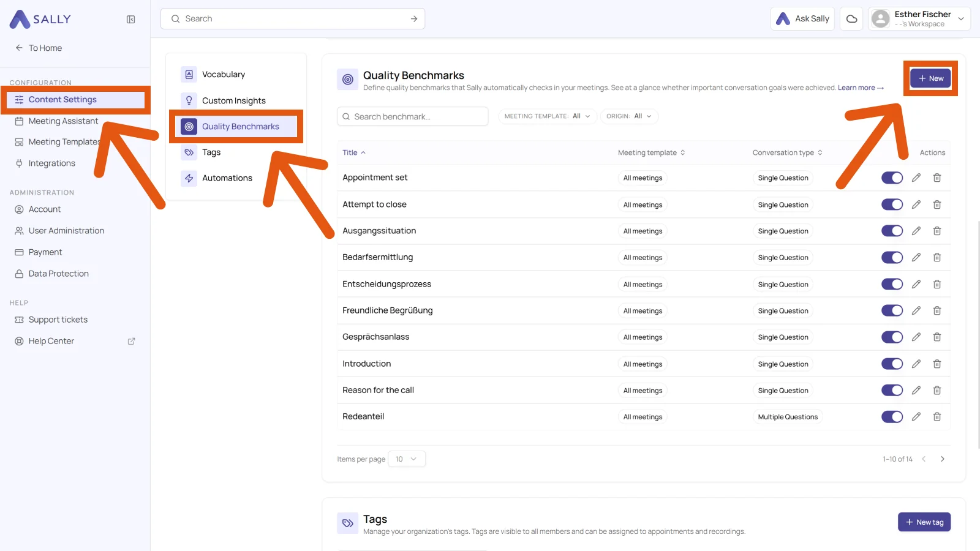
Task: Edit the Appointment set benchmark
Action: [x=916, y=178]
